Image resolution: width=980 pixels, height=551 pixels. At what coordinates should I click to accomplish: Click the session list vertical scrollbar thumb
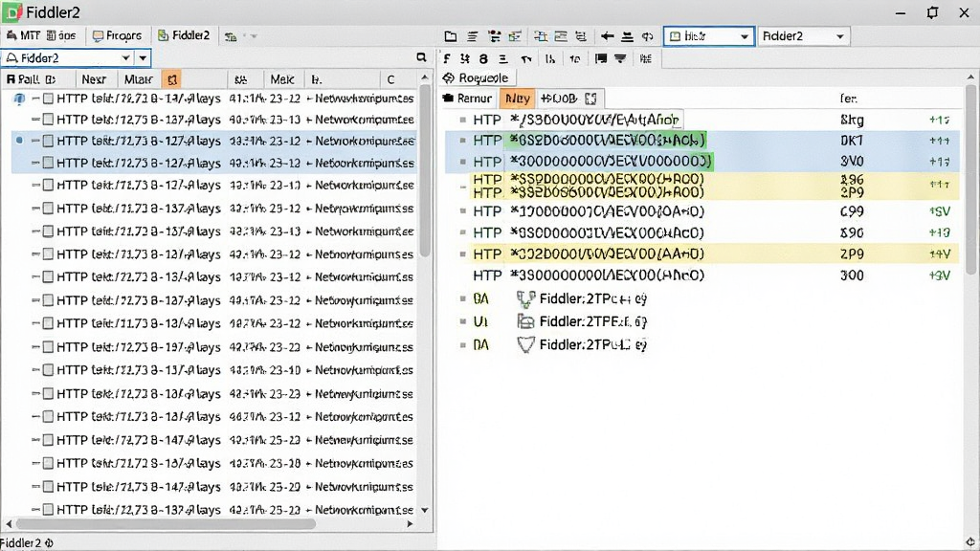(x=425, y=170)
